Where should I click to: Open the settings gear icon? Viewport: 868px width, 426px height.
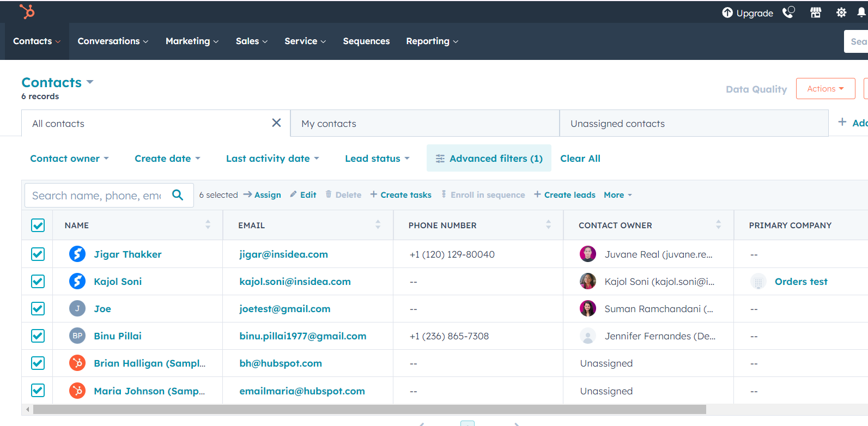(x=841, y=13)
